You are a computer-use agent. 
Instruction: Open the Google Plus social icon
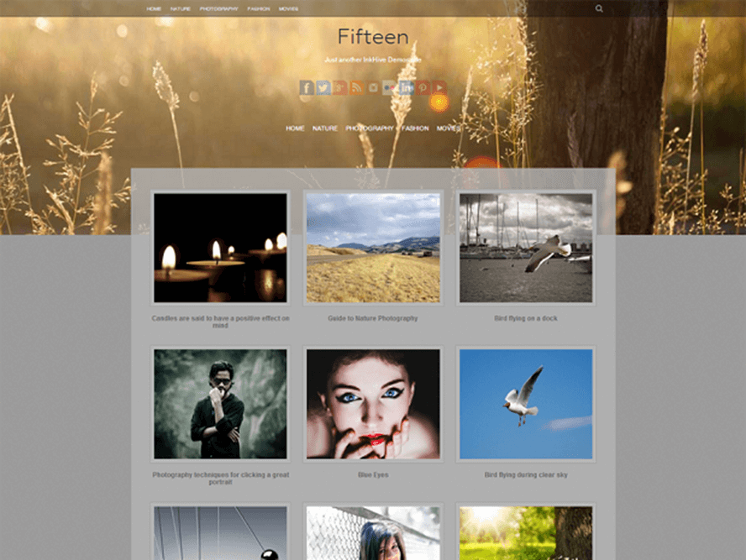[x=339, y=87]
